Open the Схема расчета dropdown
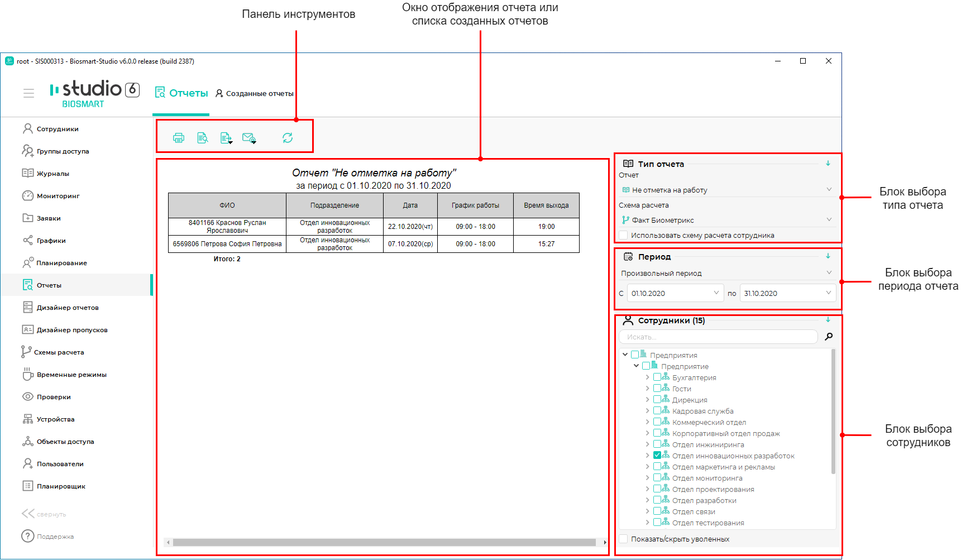 (727, 220)
